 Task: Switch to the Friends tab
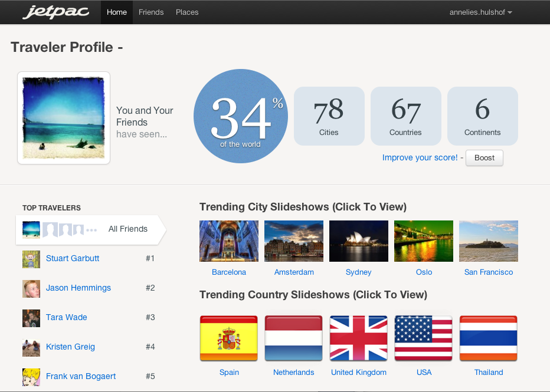[x=151, y=12]
